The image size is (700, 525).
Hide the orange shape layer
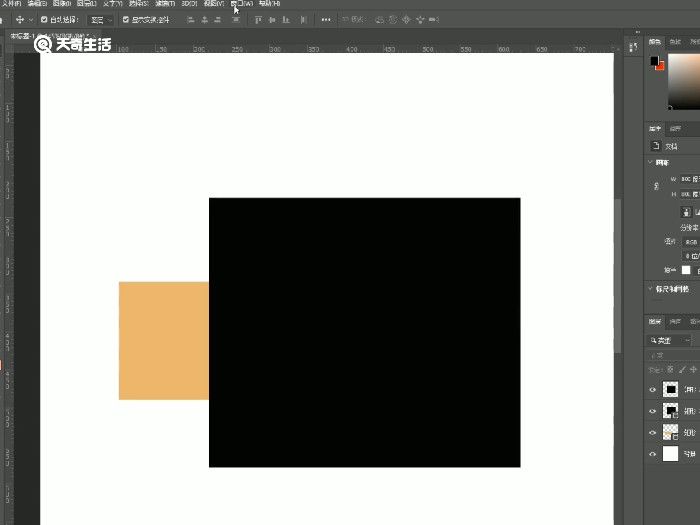[652, 433]
